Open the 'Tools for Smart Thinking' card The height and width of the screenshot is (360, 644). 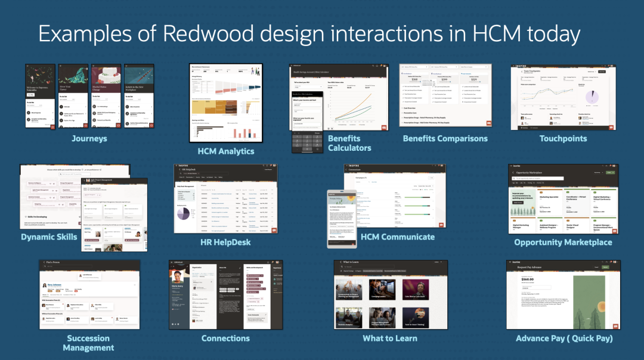click(415, 317)
